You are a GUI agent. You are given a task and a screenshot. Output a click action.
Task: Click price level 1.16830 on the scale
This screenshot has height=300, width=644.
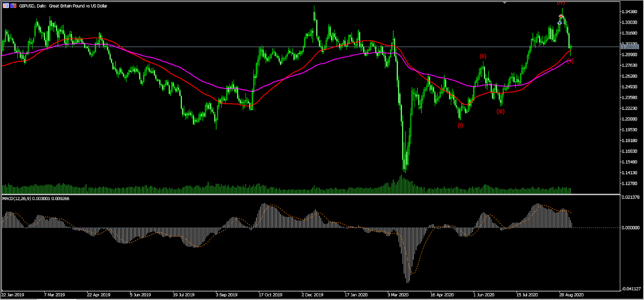coord(629,151)
